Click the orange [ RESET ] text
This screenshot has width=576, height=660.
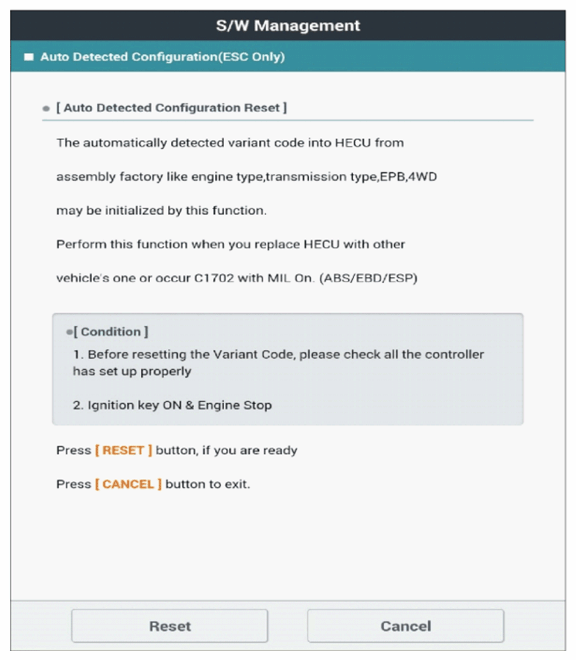(123, 450)
